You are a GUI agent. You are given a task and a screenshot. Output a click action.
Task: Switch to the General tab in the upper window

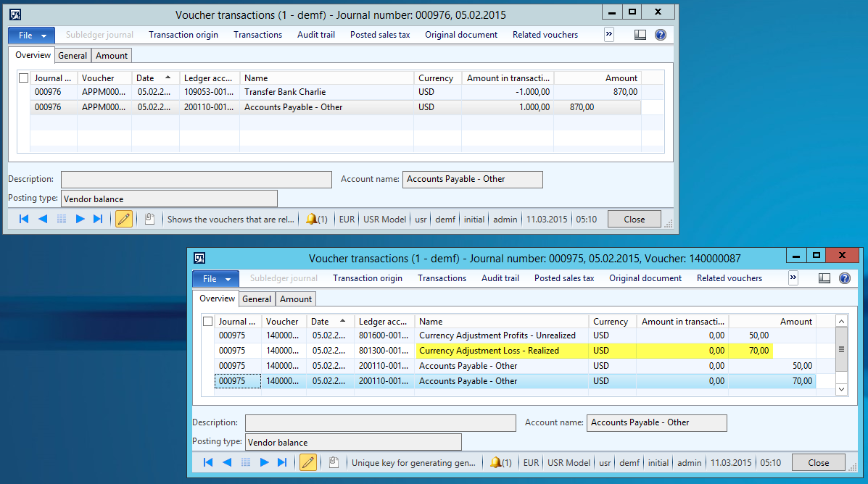(x=73, y=56)
